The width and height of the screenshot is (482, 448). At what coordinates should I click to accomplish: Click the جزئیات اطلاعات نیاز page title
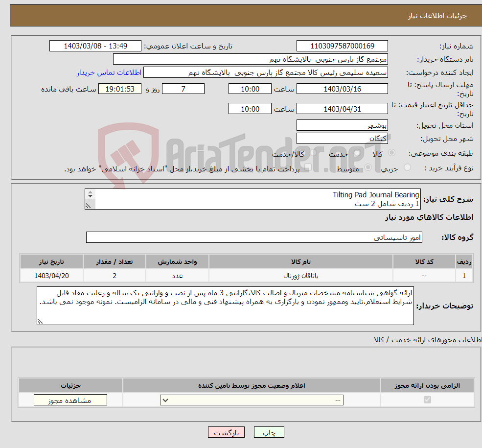pos(437,16)
